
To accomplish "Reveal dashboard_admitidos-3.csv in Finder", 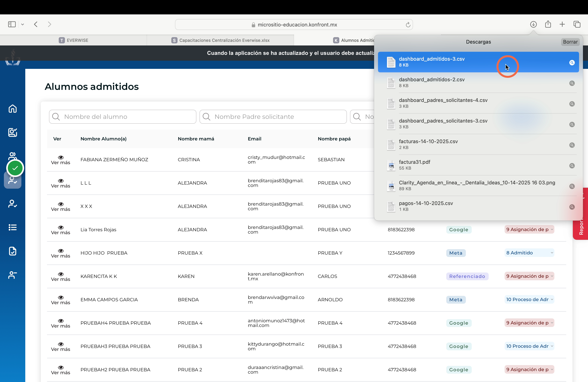I will [x=572, y=62].
